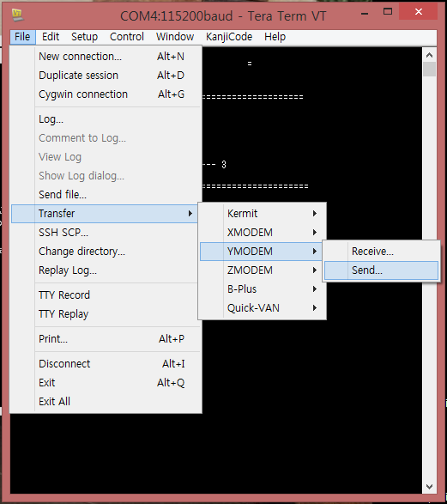The height and width of the screenshot is (504, 447).
Task: Open the Edit menu
Action: pos(51,37)
